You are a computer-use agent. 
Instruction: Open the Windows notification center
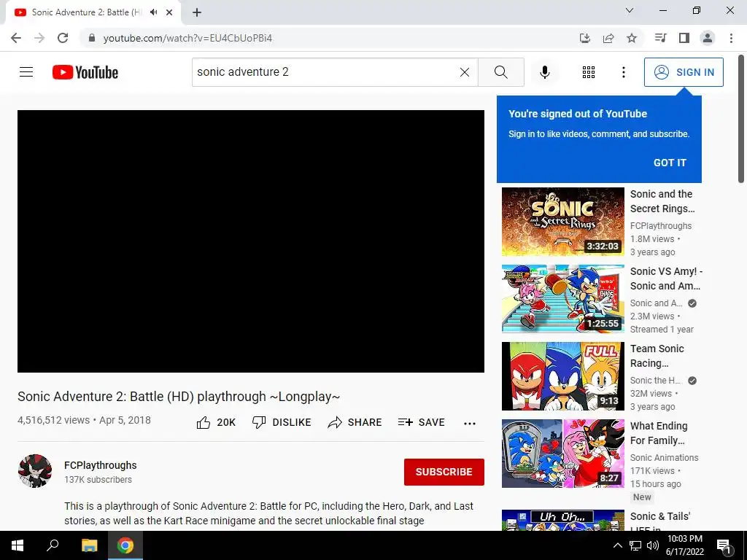724,545
